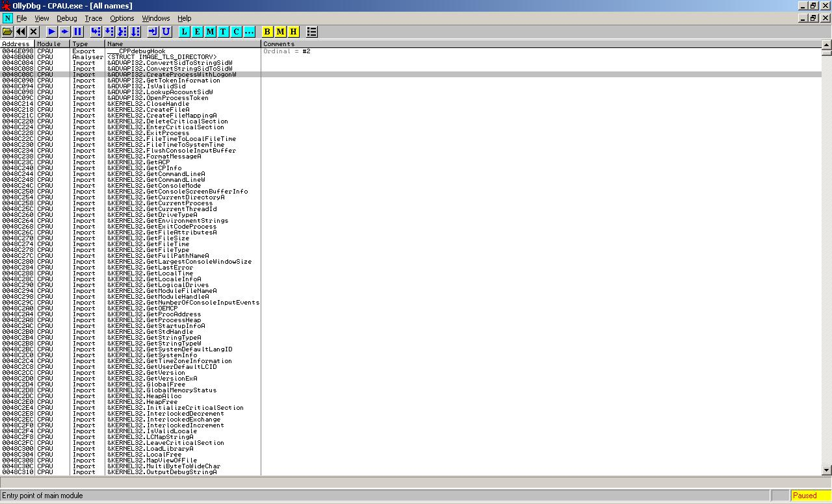Select KERNEL32.HeapAlloc row
This screenshot has width=832, height=504.
click(411, 396)
